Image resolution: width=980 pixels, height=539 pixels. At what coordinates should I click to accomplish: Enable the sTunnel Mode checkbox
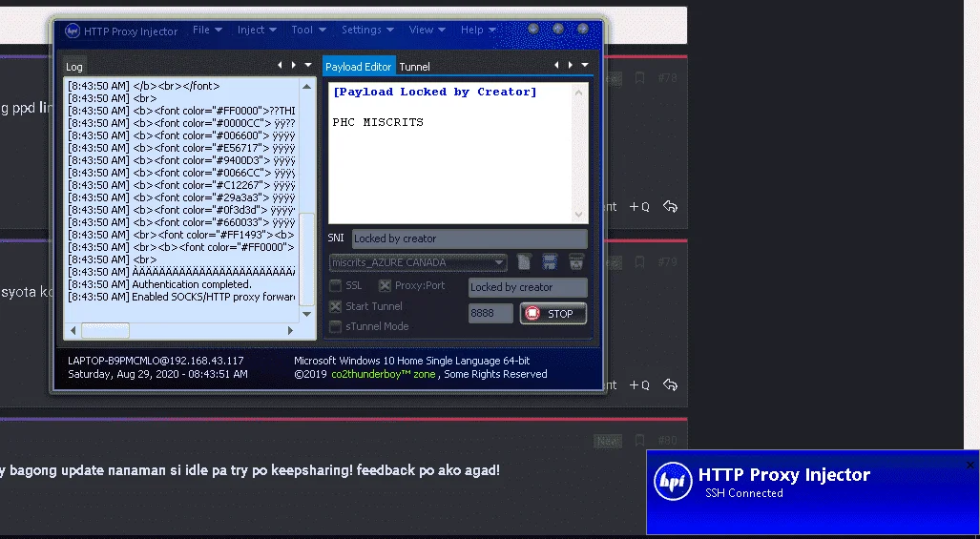(336, 326)
